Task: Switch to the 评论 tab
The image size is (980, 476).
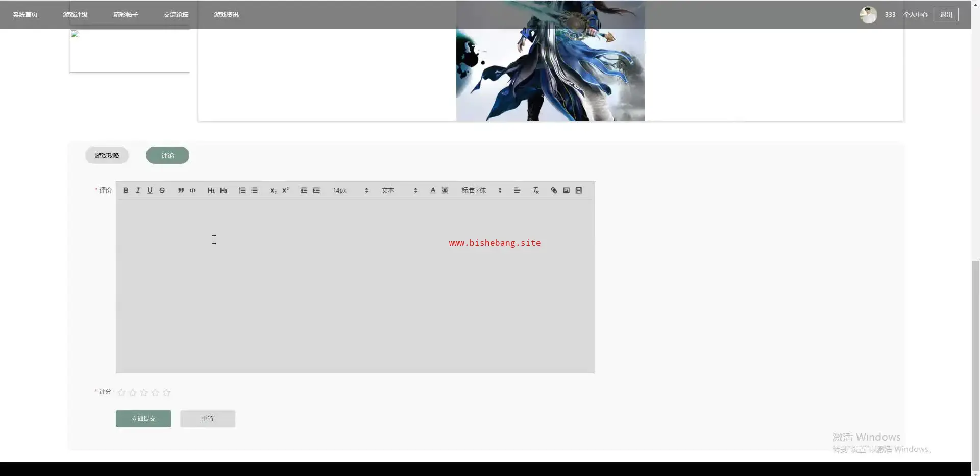Action: [x=167, y=155]
